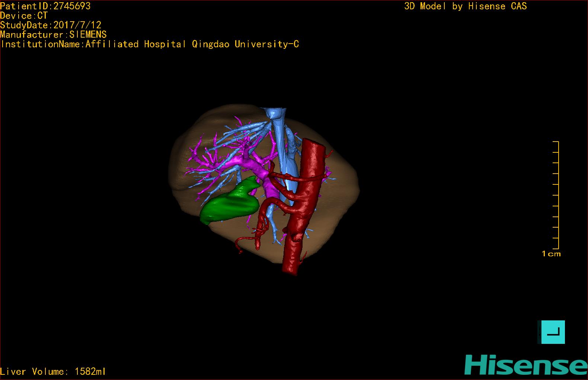Click the vertical scale ruler

point(556,195)
